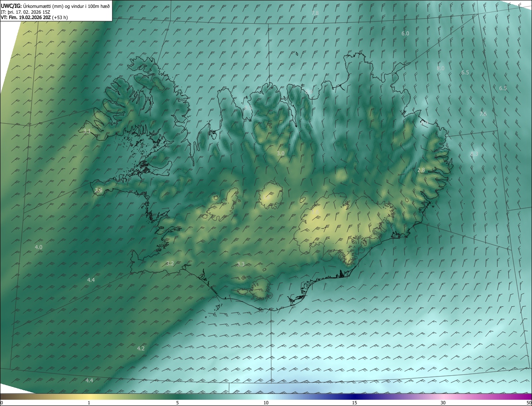The height and width of the screenshot is (406, 532).
Task: Click the 8.3 value label
Action: pos(474,154)
